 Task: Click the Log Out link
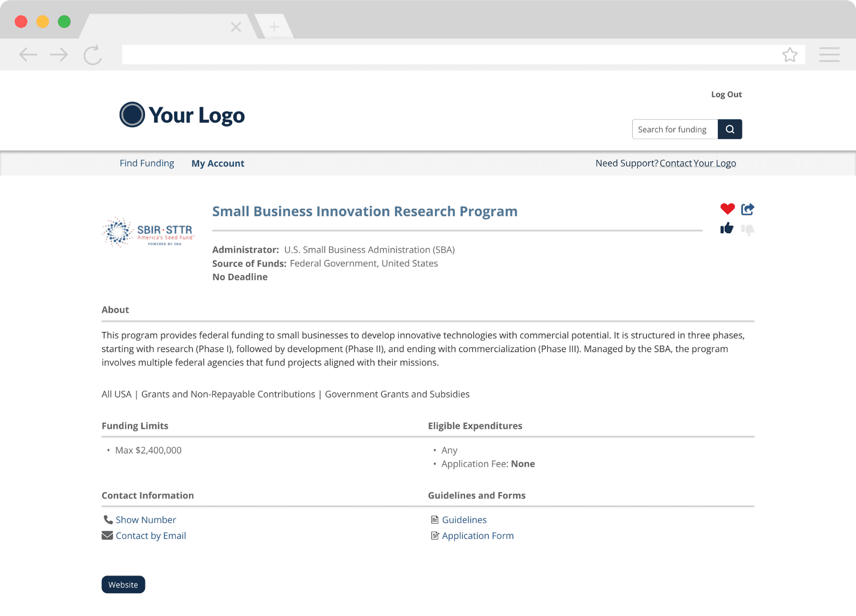[x=726, y=94]
